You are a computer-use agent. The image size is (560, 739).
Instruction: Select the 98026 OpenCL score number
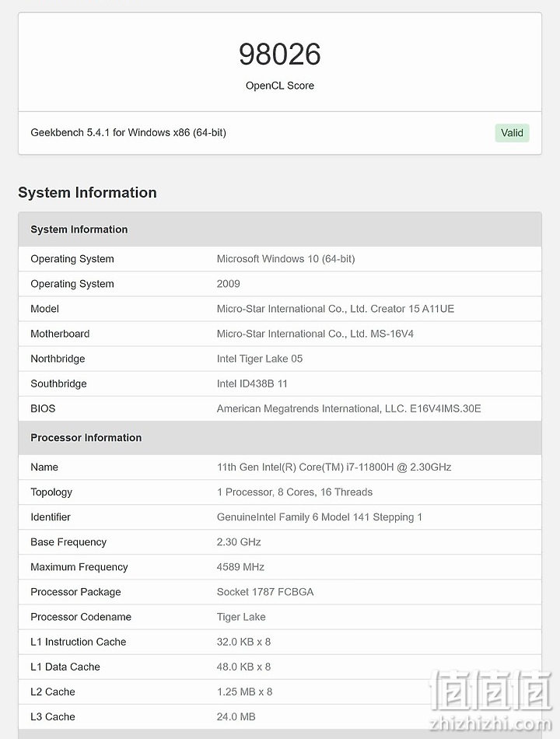click(279, 54)
